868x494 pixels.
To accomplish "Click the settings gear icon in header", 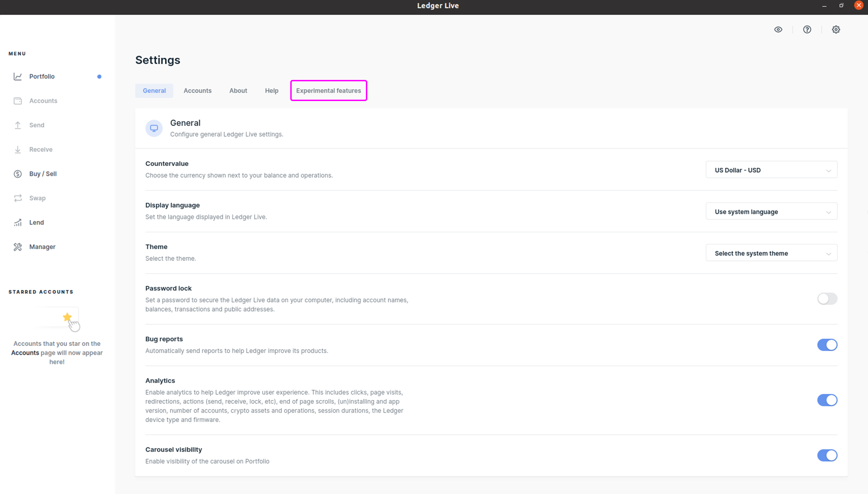I will click(836, 30).
